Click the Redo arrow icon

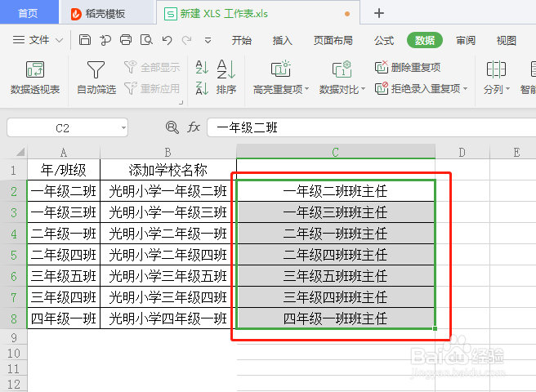(x=186, y=40)
